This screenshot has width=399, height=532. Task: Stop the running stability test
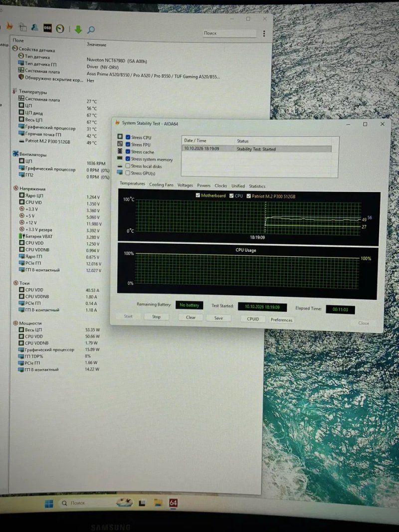(x=157, y=317)
